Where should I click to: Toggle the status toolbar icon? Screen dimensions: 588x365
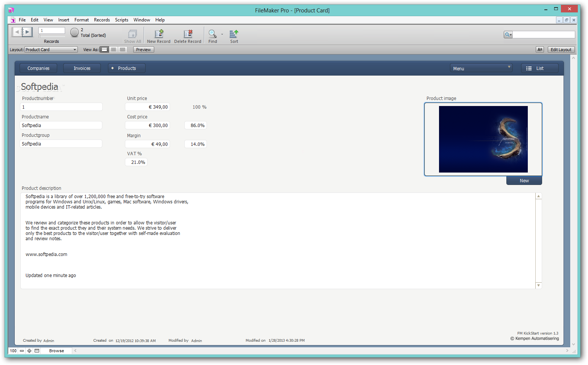coord(37,351)
